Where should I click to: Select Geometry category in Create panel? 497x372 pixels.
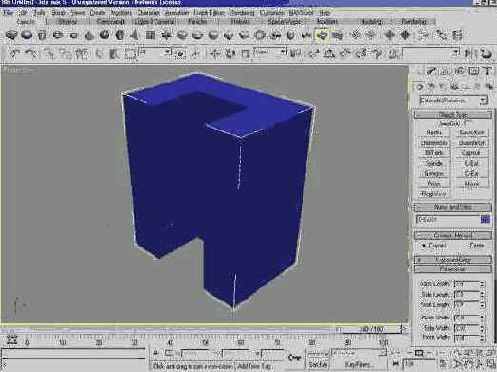420,87
